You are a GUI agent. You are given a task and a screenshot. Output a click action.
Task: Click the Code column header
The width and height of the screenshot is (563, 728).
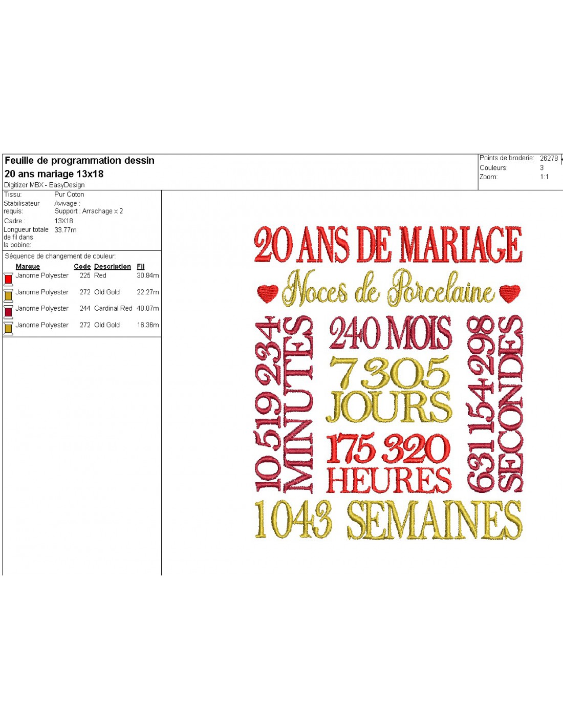82,266
